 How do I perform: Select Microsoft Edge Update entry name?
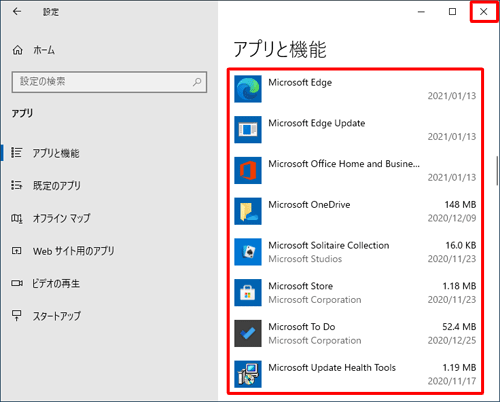tap(317, 123)
